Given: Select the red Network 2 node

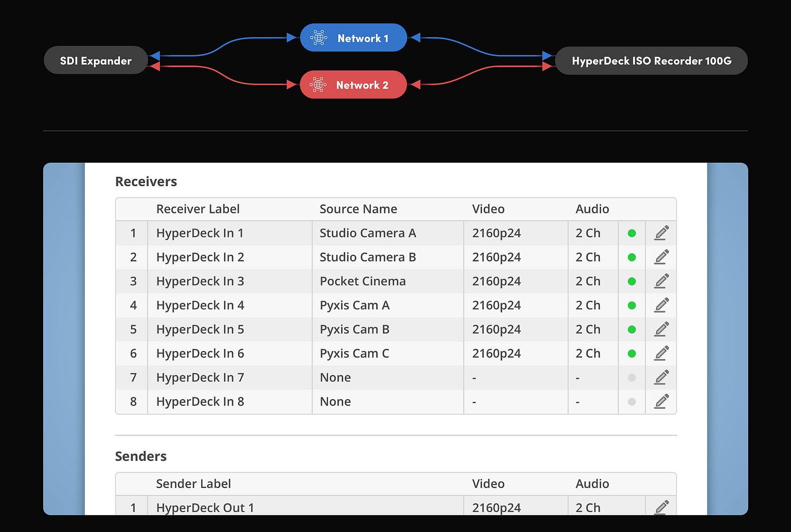Looking at the screenshot, I should pos(353,85).
